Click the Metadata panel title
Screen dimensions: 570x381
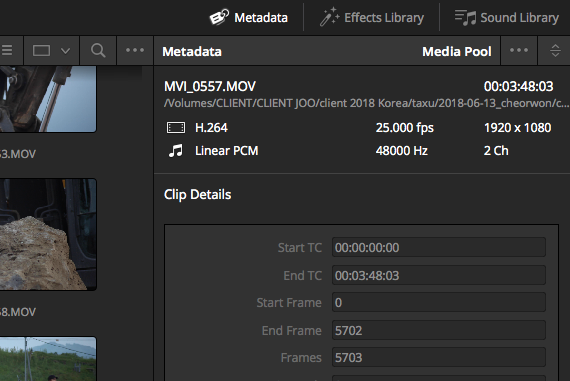point(192,52)
